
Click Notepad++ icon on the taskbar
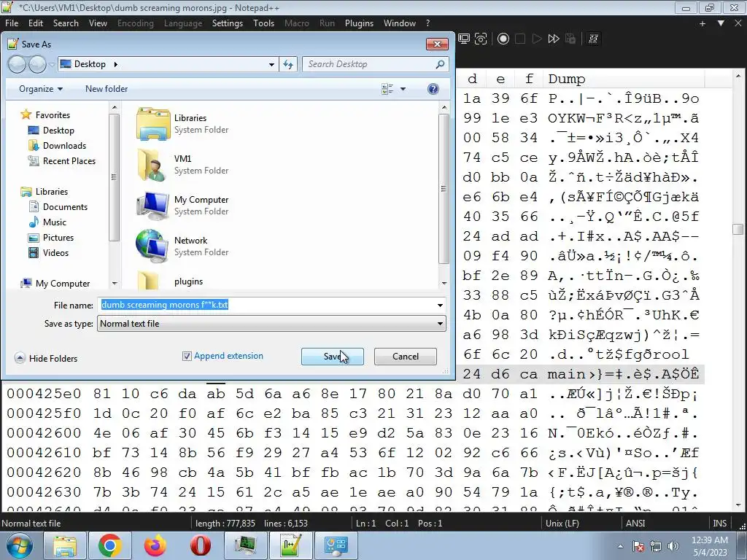click(290, 545)
